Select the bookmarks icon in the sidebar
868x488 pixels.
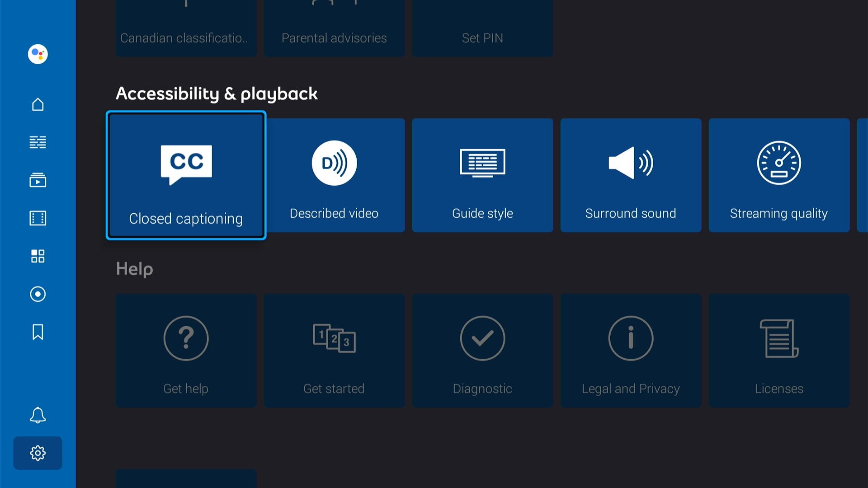point(38,332)
